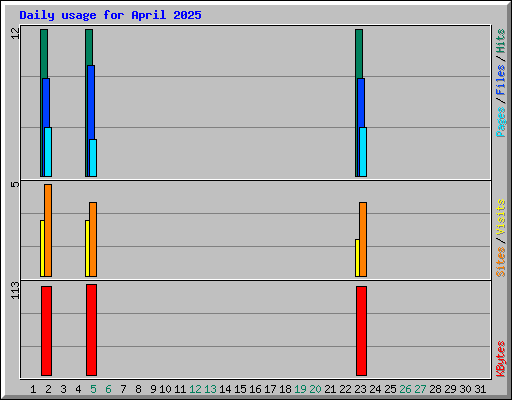This screenshot has width=512, height=400.
Task: Click the orange Sites legend label
Action: (500, 262)
